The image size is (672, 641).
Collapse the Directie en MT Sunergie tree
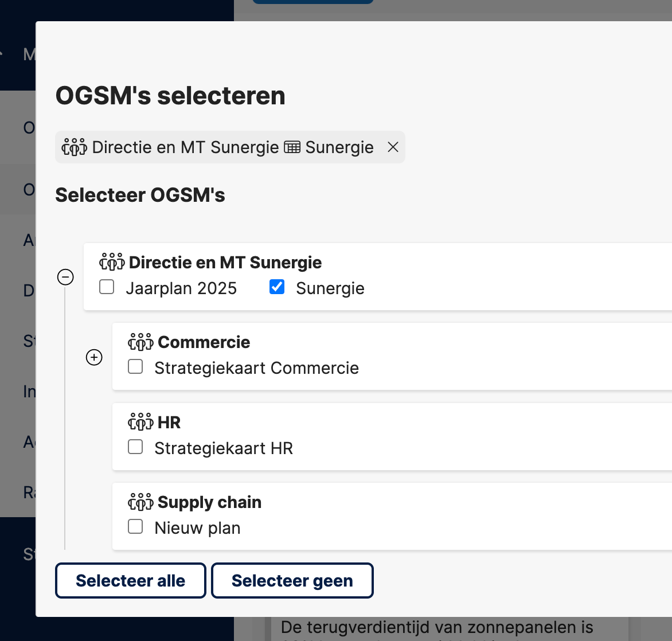coord(65,277)
